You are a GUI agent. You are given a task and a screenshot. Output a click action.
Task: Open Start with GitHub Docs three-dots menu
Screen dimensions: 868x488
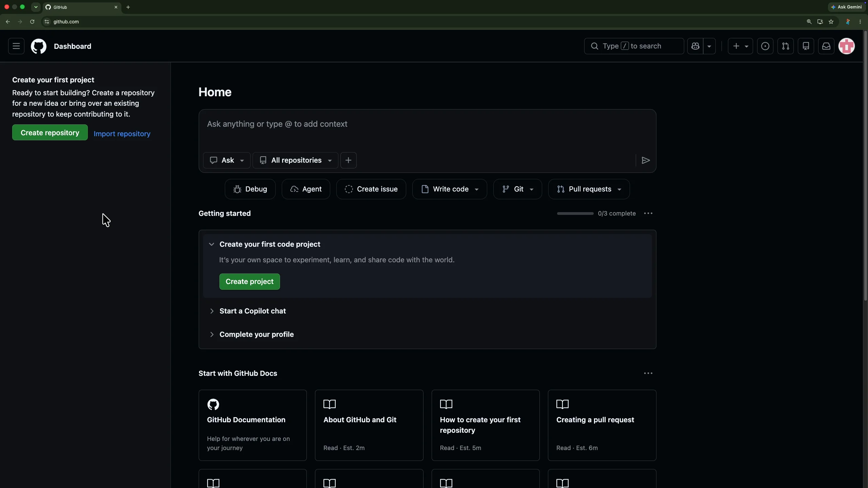648,373
